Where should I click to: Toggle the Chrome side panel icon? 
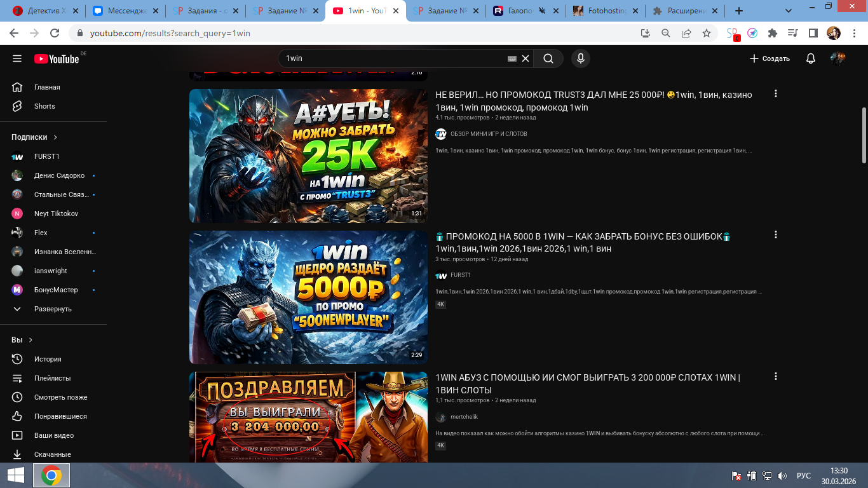pos(813,33)
